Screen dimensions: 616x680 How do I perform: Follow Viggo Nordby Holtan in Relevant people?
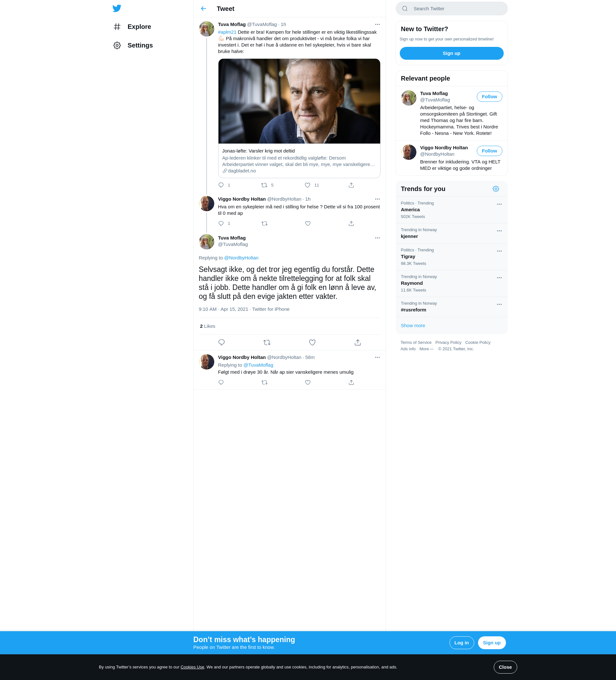[489, 151]
